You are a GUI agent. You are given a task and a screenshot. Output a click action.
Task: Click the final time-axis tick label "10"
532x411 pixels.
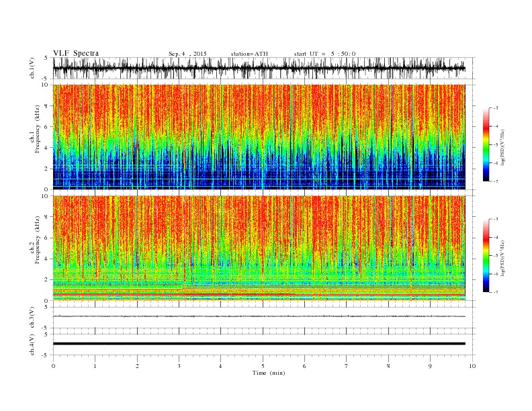472,366
